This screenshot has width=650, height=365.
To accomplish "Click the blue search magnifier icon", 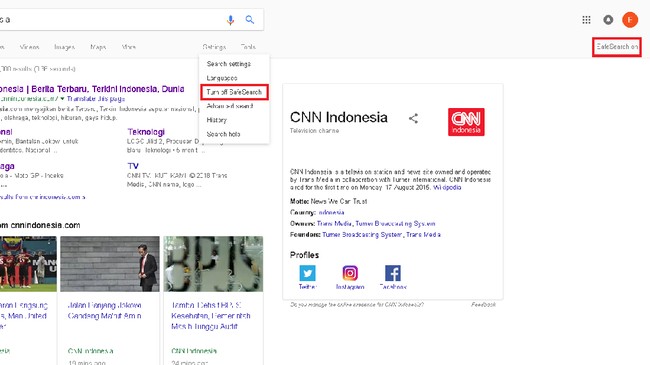I will 250,19.
